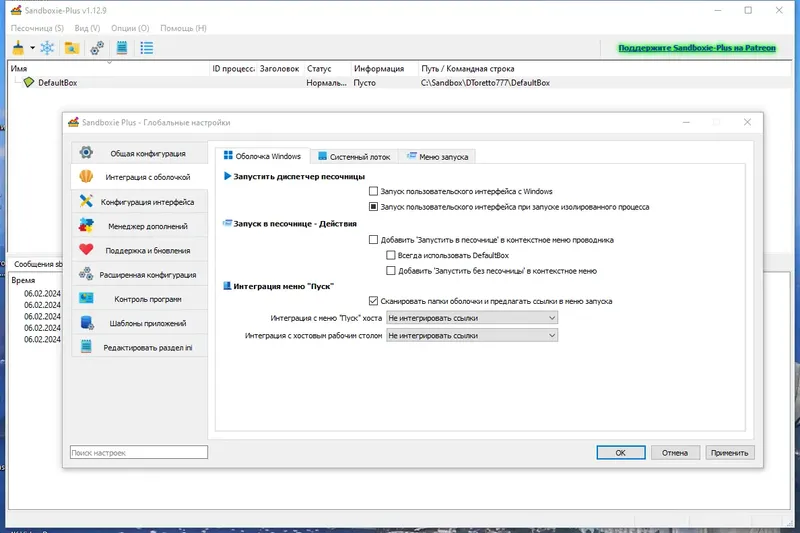The width and height of the screenshot is (800, 533).
Task: Check Всегда использовать DefaultBox
Action: 391,255
